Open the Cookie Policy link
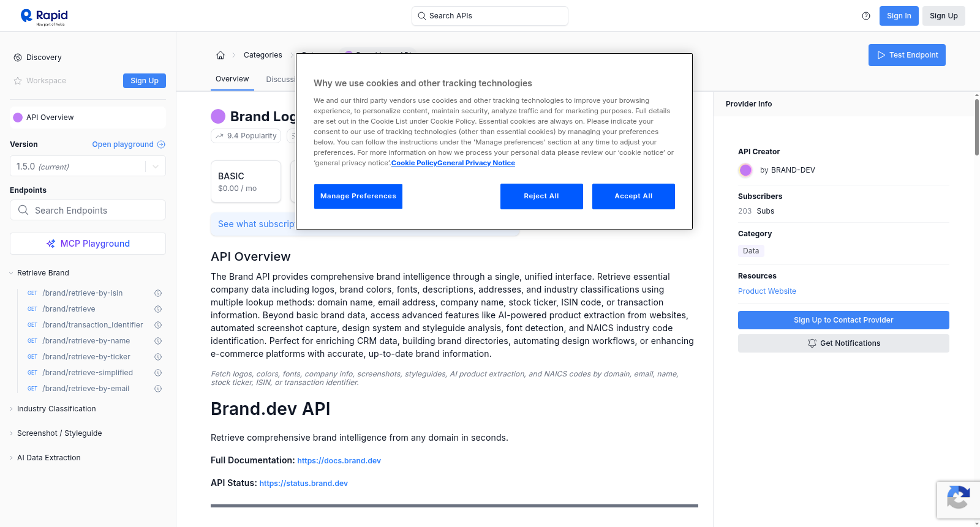Viewport: 980px width, 527px height. point(414,163)
